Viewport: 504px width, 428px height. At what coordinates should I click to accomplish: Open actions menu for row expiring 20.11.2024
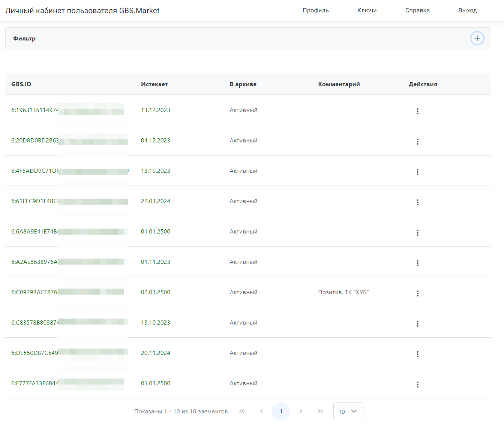tap(417, 354)
